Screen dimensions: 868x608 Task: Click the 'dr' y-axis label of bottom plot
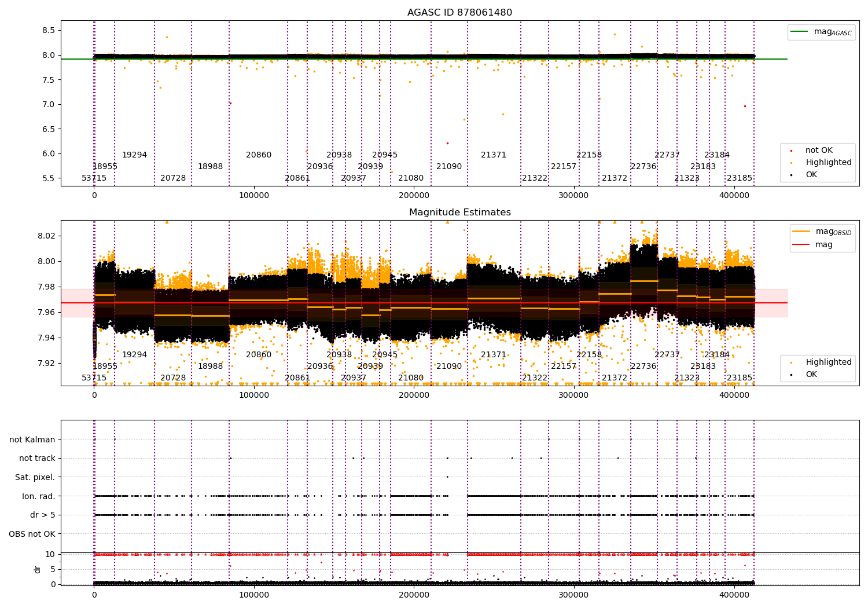coord(38,569)
